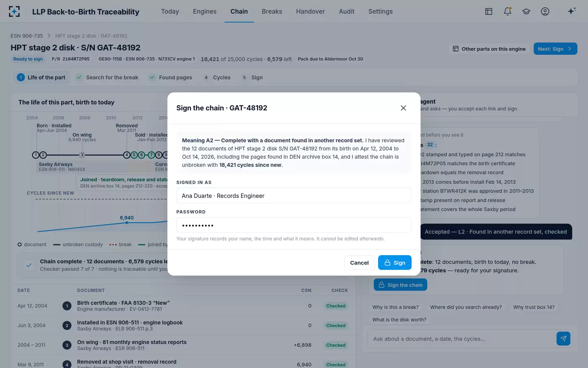Open the layout panel icon in header
The image size is (588, 368).
coord(489,11)
